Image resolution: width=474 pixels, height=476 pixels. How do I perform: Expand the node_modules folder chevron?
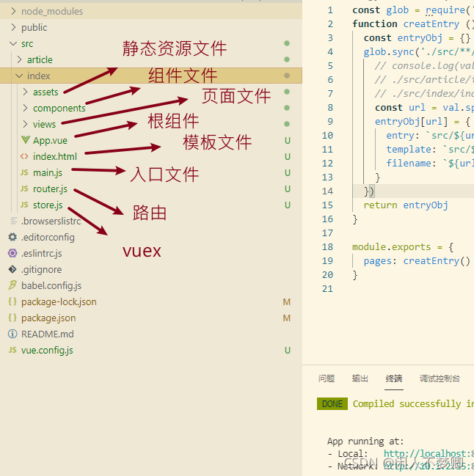pyautogui.click(x=13, y=11)
